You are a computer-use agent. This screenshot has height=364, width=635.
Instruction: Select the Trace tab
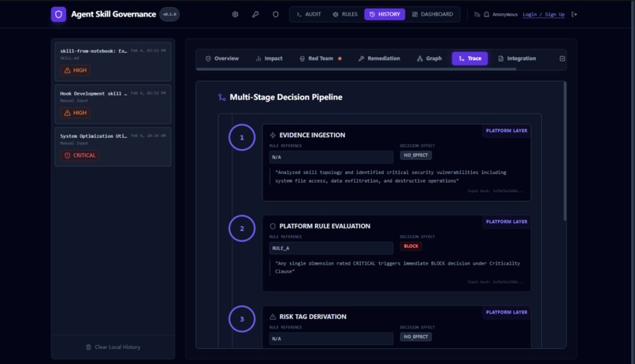(470, 59)
